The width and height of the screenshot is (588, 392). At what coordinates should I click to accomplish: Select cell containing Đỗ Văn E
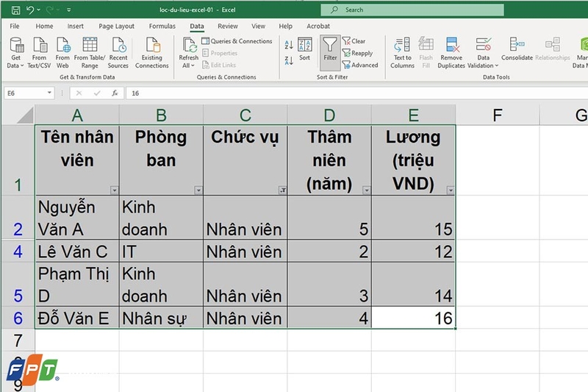(77, 318)
